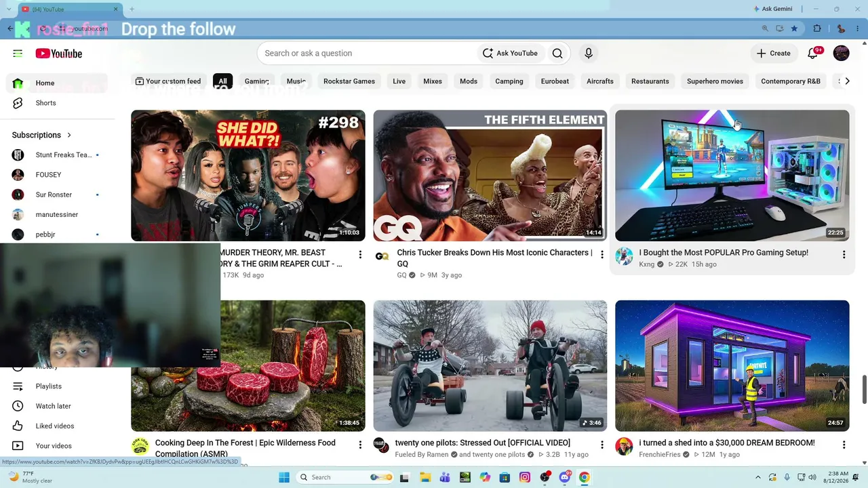The image size is (868, 488).
Task: Open the YouTube hamburger guide menu
Action: coord(18,54)
